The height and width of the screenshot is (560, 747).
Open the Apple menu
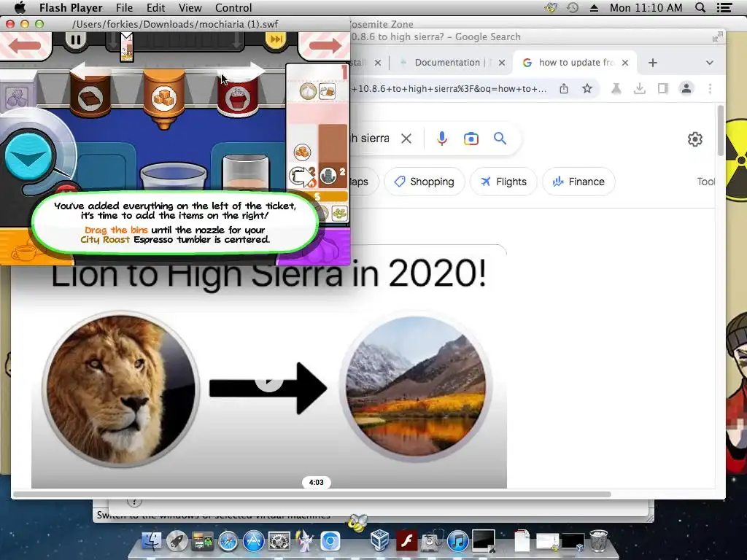[19, 7]
